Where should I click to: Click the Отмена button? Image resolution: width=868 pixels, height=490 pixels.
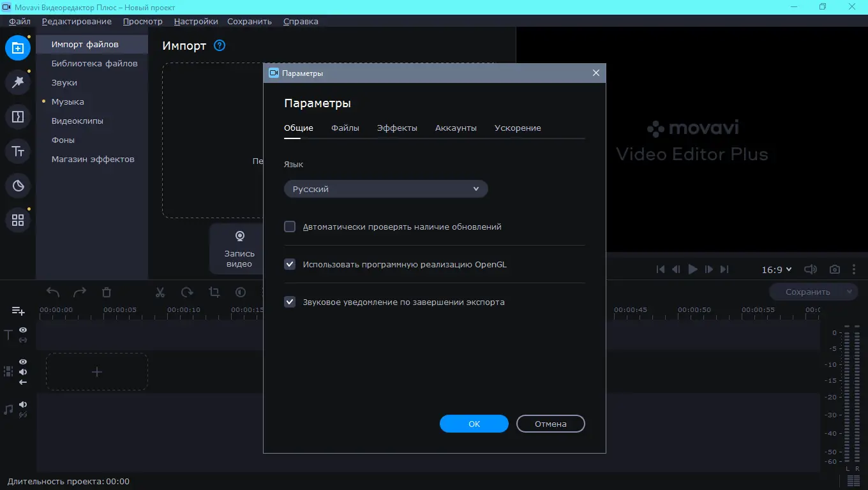(551, 424)
